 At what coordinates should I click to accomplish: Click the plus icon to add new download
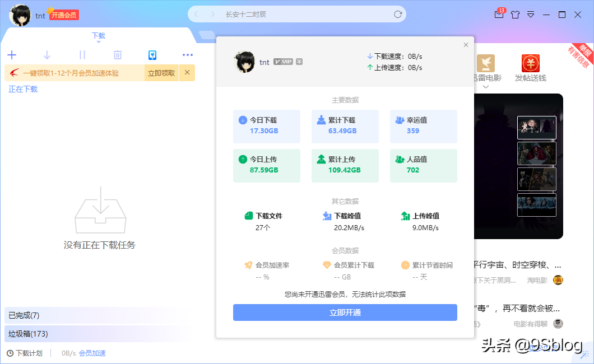[x=12, y=55]
